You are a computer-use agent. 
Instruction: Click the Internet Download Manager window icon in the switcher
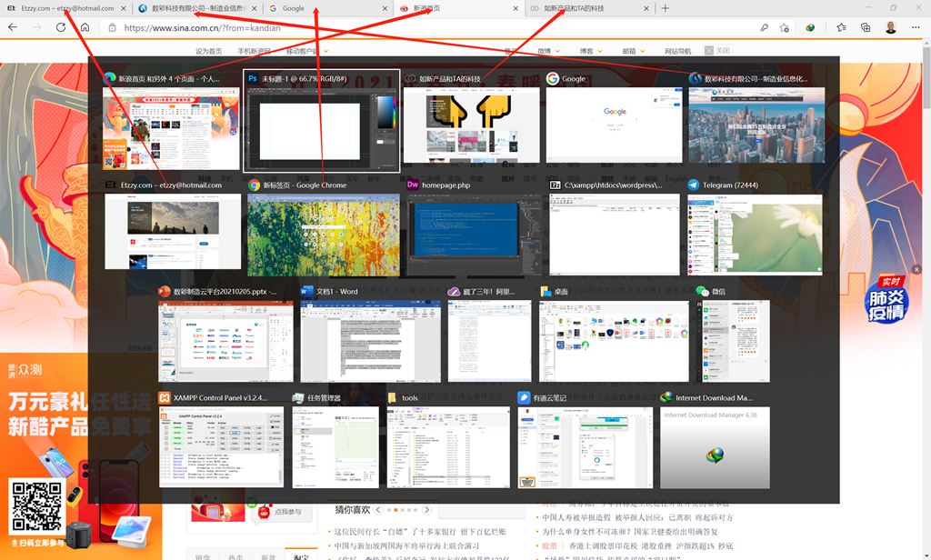(666, 397)
